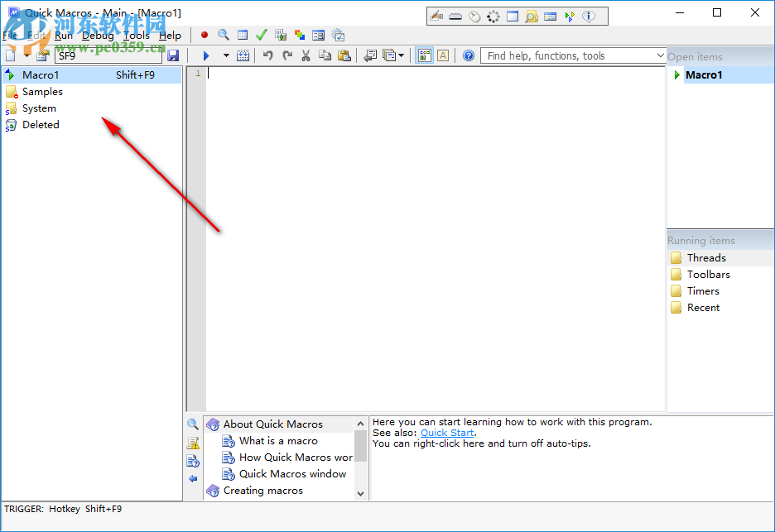Screen dimensions: 775x532
Task: Click the blue back arrow beside the help panel
Action: pyautogui.click(x=193, y=478)
